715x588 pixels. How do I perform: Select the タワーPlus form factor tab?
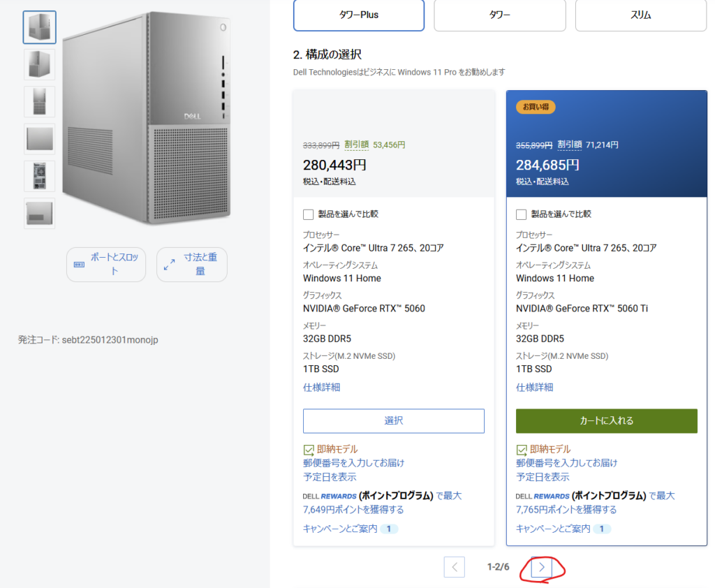tap(359, 15)
